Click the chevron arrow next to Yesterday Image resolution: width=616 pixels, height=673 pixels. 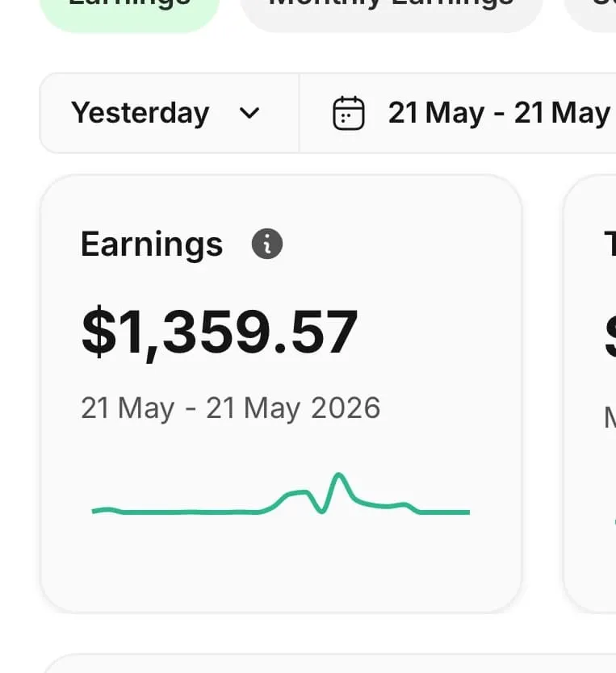click(249, 113)
